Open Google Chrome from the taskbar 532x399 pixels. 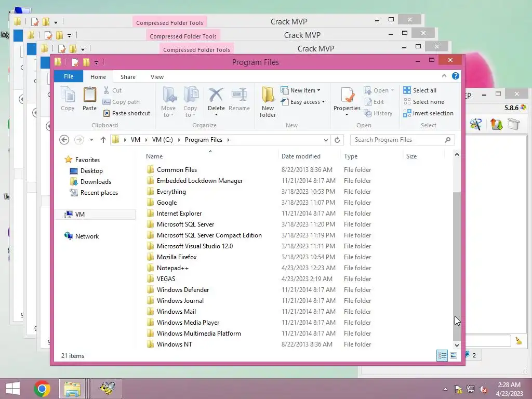pos(42,389)
